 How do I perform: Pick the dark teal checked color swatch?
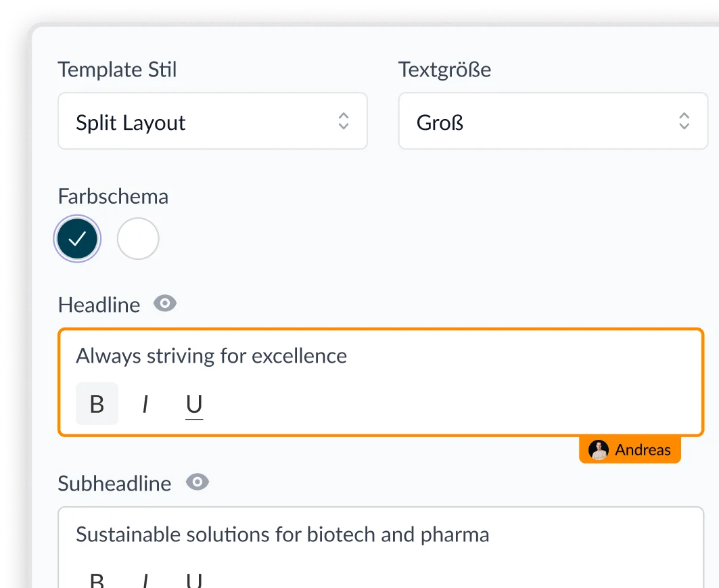78,239
